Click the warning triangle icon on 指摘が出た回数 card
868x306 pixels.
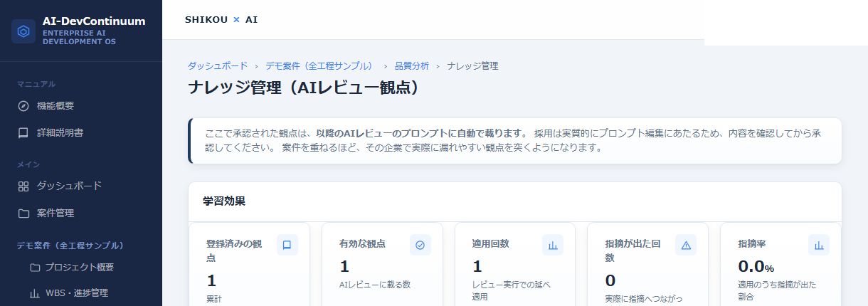[686, 245]
